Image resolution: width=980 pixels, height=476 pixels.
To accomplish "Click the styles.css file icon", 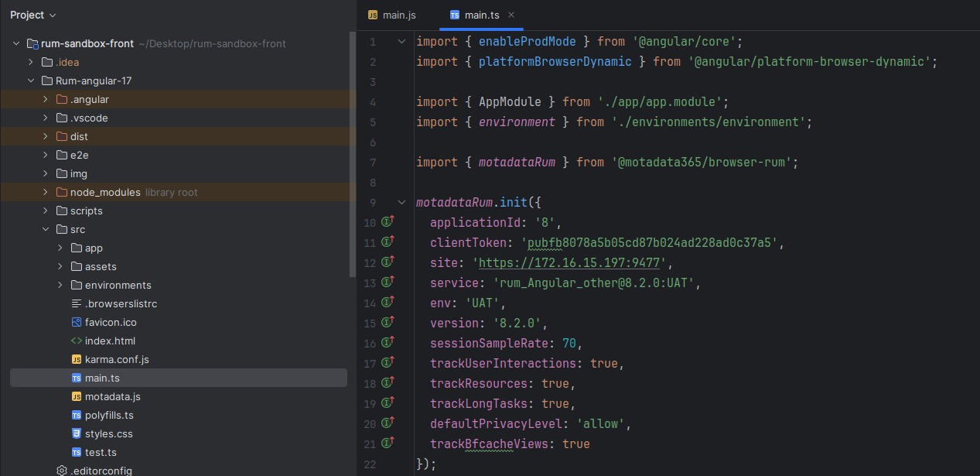I will pos(77,433).
